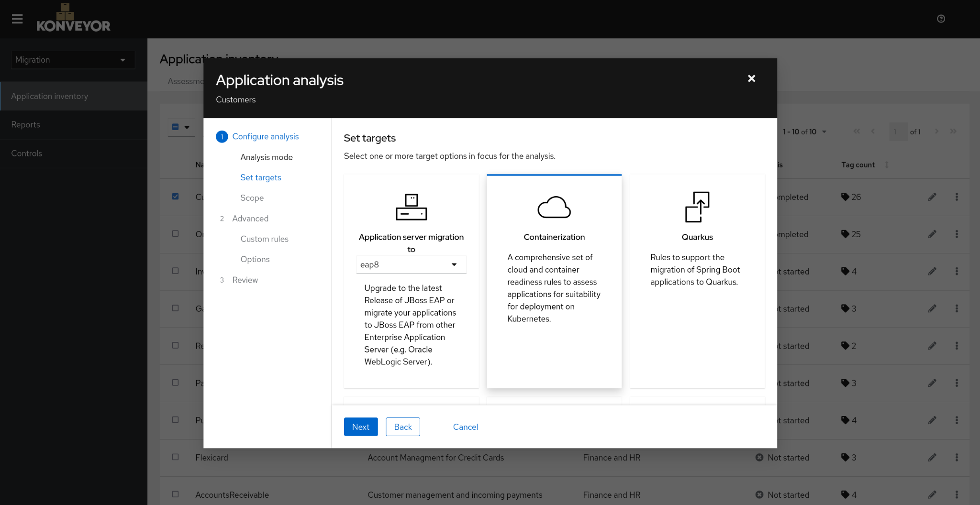980x505 pixels.
Task: Open the eap8 target version dropdown
Action: [411, 265]
